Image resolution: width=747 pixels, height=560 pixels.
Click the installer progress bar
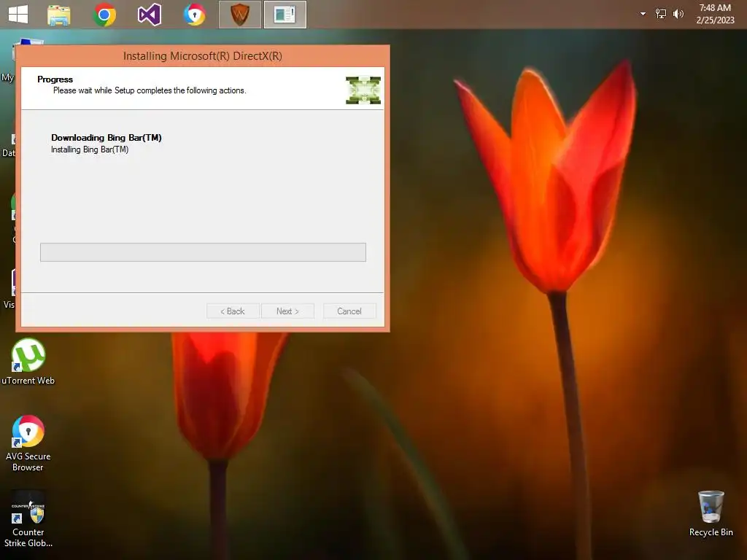[203, 252]
